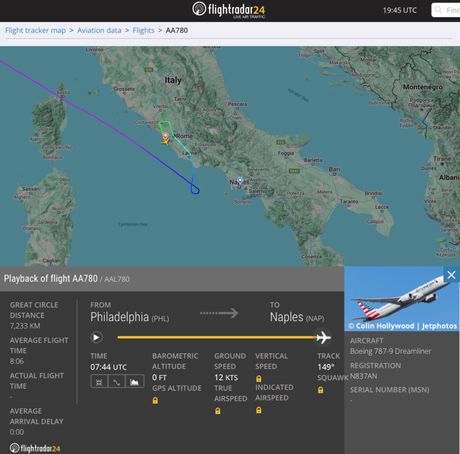Click the Boeing 787-9 Dreamliner text
Viewport: 460px width, 454px height.
390,351
